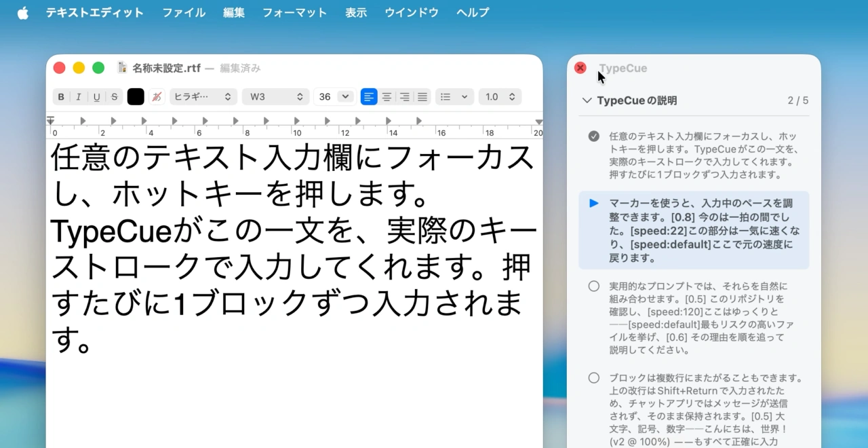Align text right
This screenshot has width=868, height=448.
pyautogui.click(x=404, y=97)
